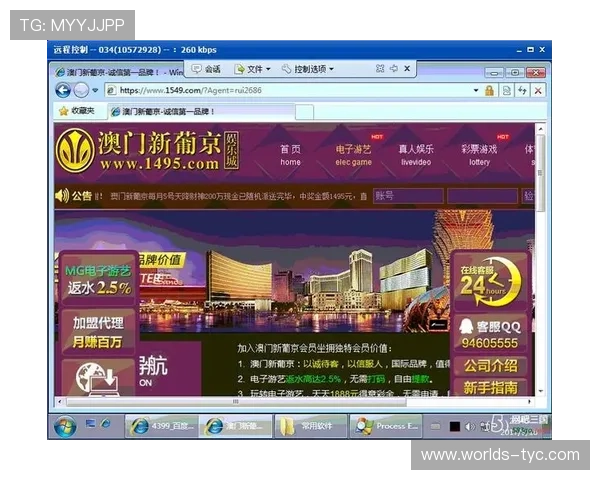Click the globe download icon

(98, 379)
